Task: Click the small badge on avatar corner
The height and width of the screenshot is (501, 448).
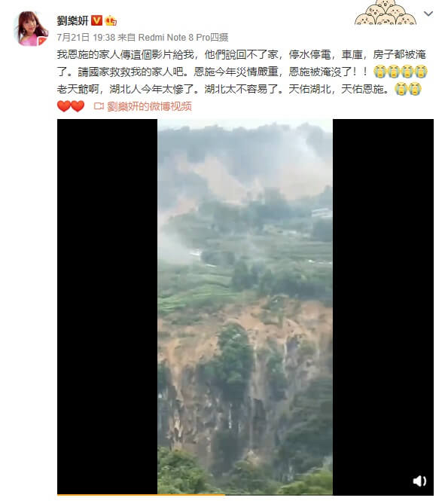Action: point(42,41)
